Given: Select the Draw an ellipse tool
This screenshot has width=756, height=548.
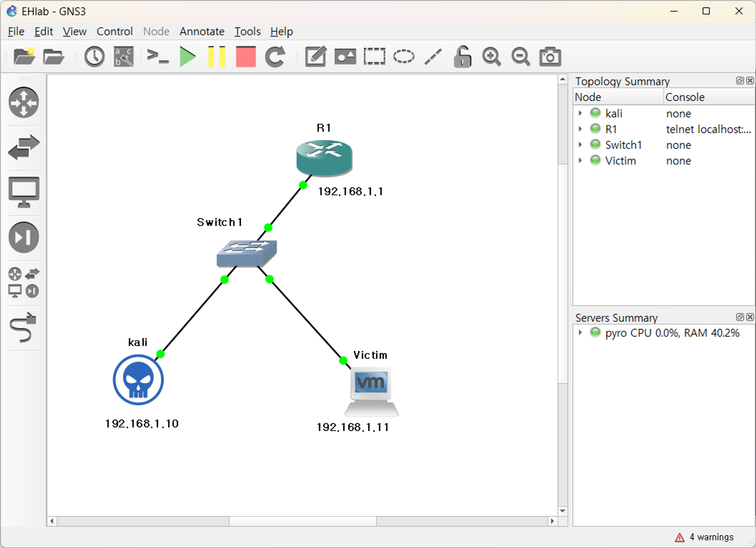Looking at the screenshot, I should (x=404, y=57).
